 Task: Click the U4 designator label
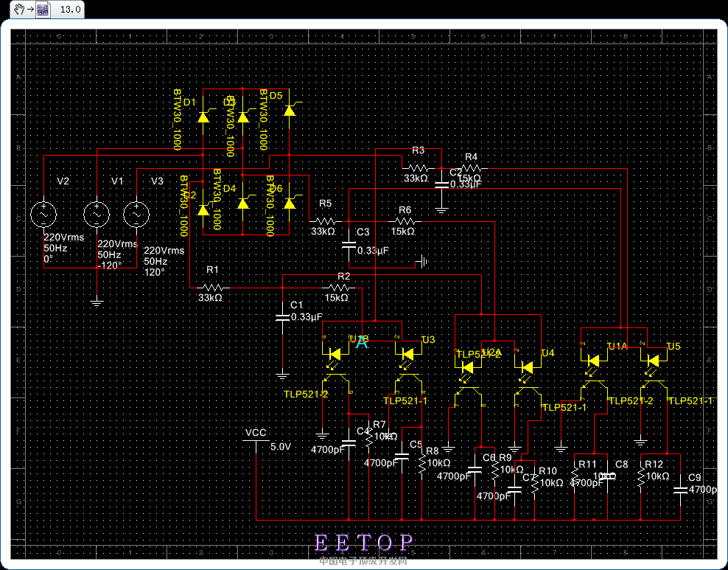pyautogui.click(x=548, y=352)
